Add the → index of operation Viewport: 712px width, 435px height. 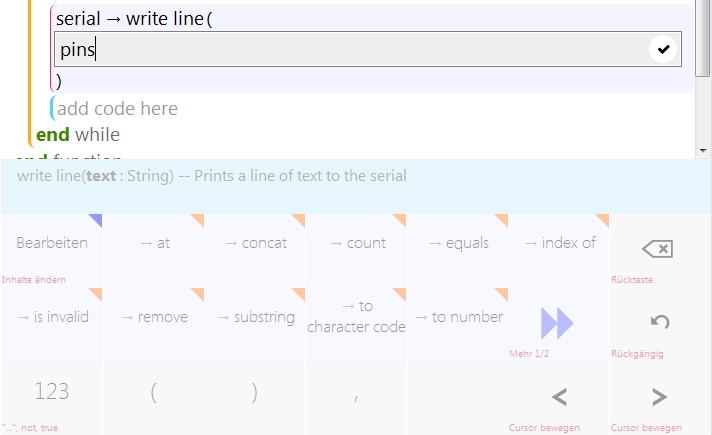(559, 243)
